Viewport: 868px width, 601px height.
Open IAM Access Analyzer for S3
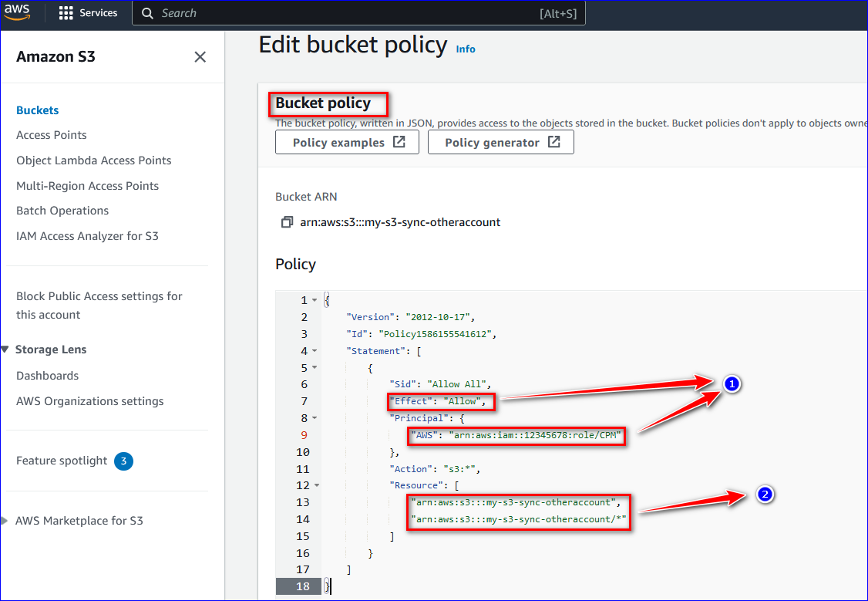[x=87, y=236]
